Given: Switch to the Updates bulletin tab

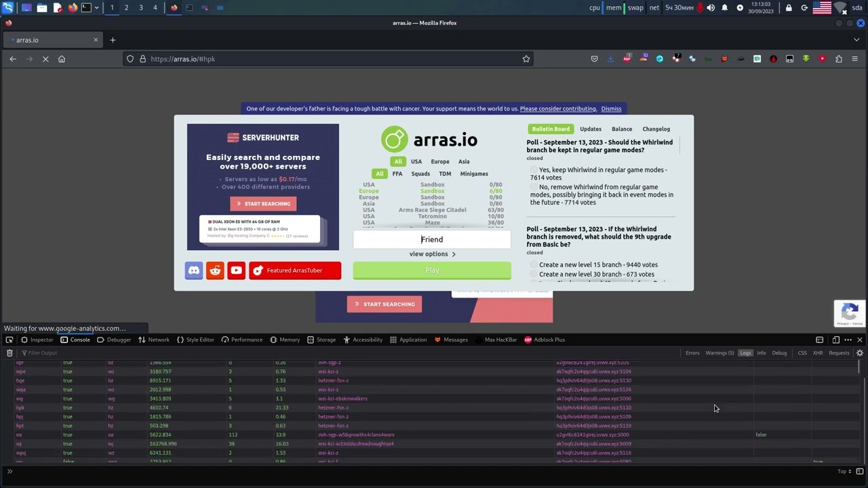Looking at the screenshot, I should pyautogui.click(x=591, y=129).
